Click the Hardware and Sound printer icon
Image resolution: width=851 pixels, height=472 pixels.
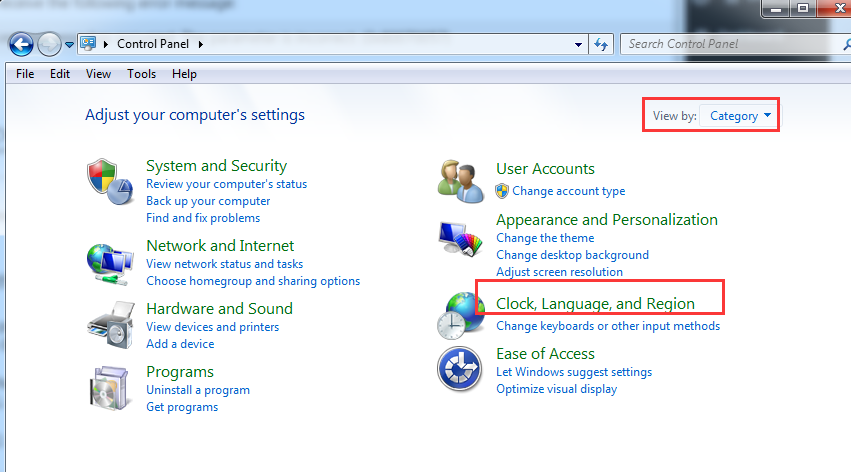click(x=111, y=326)
